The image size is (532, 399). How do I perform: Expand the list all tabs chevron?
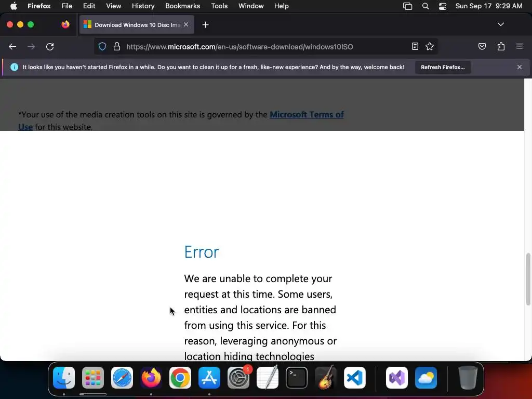[x=500, y=24]
